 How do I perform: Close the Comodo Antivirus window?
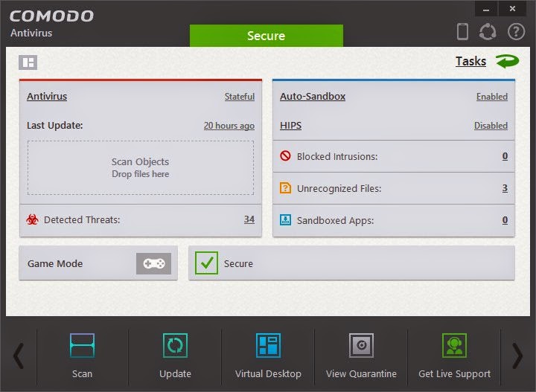[x=512, y=9]
